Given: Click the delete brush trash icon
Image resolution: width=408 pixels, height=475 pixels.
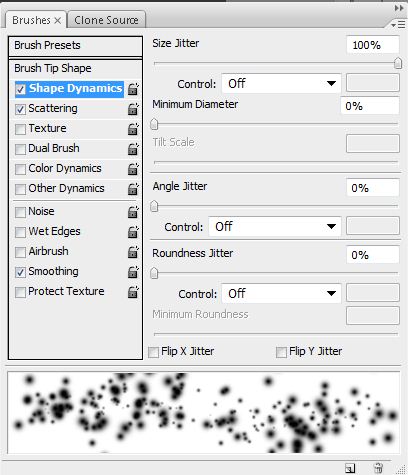Looking at the screenshot, I should (x=378, y=468).
